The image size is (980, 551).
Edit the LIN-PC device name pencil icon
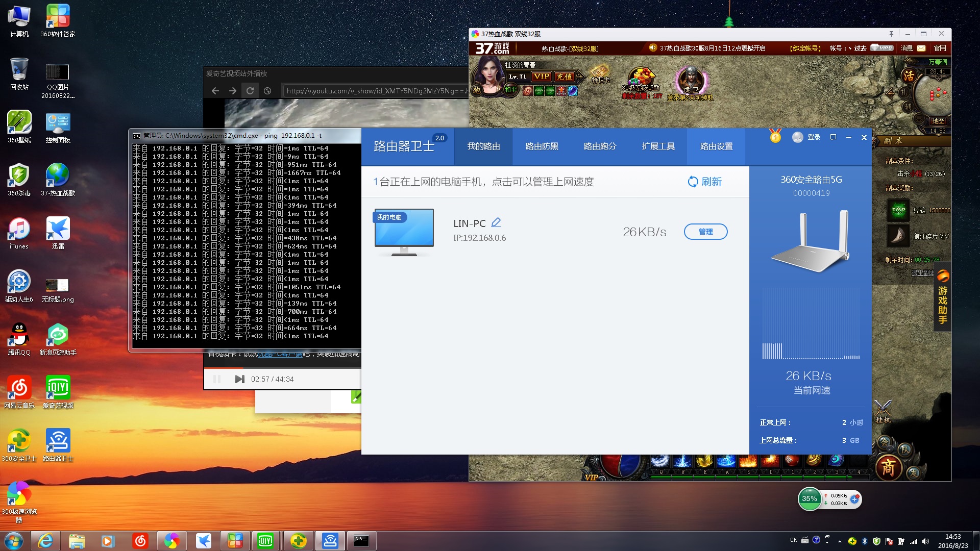(x=496, y=223)
